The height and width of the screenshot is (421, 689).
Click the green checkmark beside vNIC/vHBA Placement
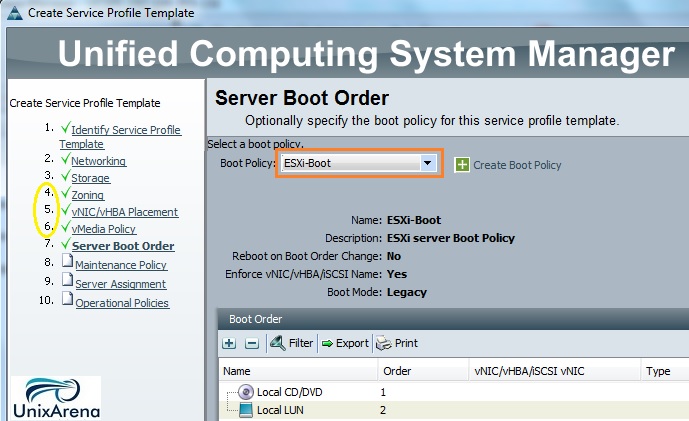65,209
